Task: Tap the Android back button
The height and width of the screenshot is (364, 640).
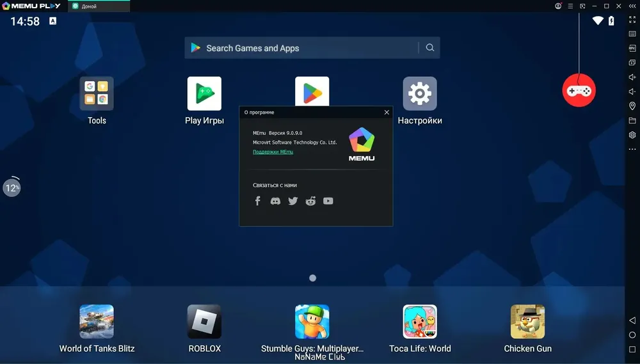Action: (632, 320)
